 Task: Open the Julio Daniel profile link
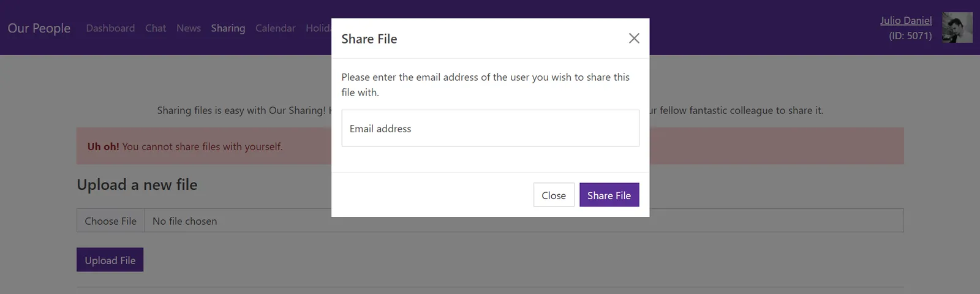(906, 20)
